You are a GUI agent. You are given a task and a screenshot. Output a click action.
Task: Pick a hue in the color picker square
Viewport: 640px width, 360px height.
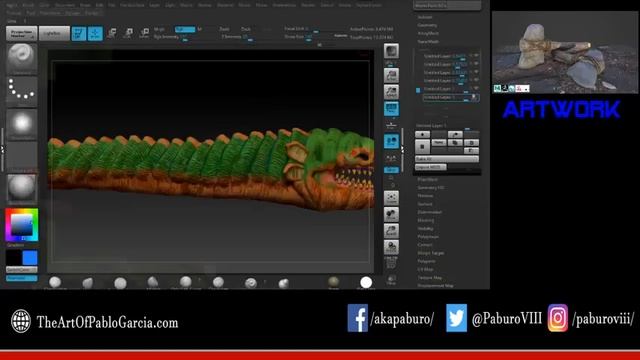point(22,225)
